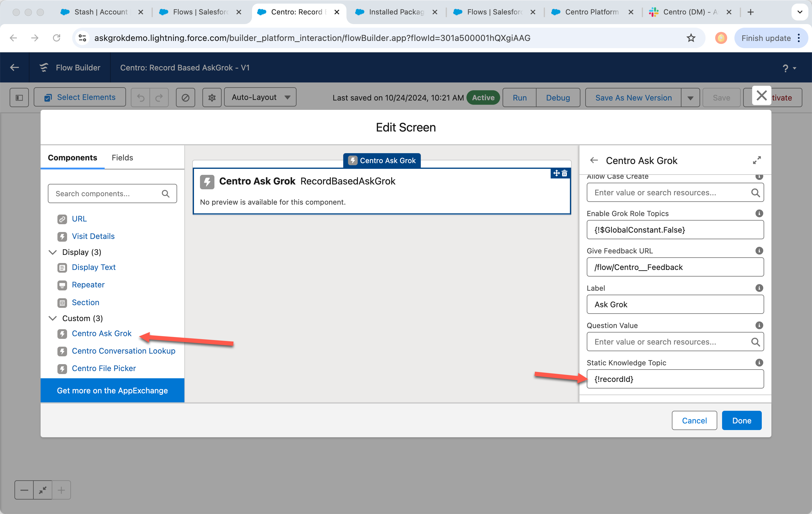The height and width of the screenshot is (514, 812).
Task: Switch to the Fields tab
Action: tap(122, 158)
